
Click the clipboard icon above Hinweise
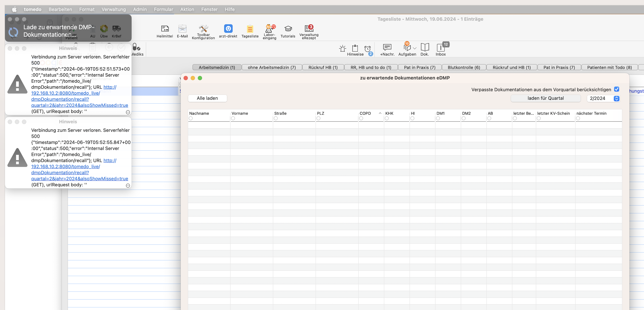point(355,48)
